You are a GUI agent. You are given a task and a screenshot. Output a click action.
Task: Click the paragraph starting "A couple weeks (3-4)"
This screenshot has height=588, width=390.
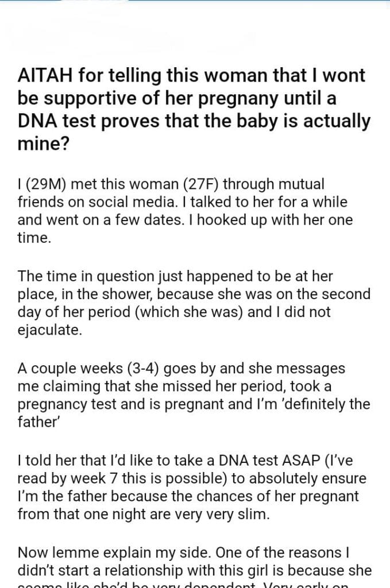click(x=194, y=395)
